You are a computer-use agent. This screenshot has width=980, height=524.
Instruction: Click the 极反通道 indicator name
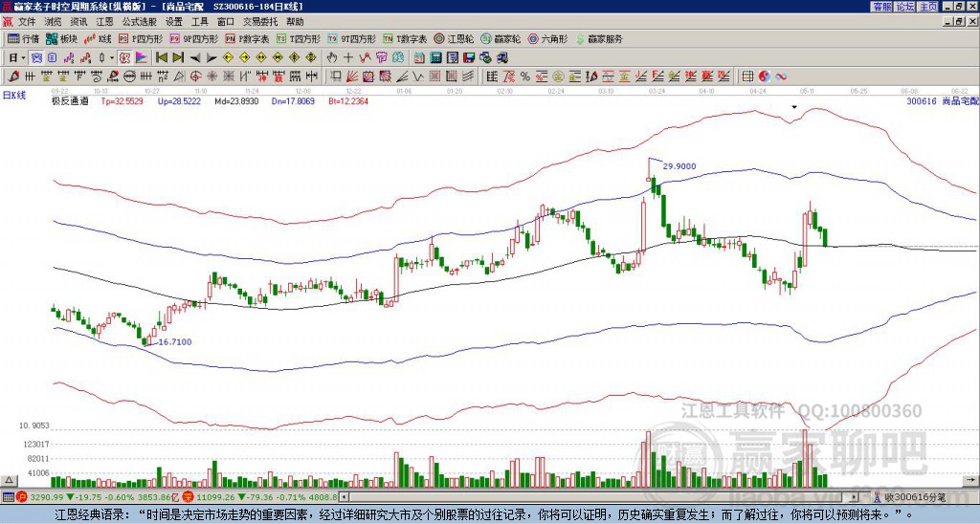click(x=70, y=100)
